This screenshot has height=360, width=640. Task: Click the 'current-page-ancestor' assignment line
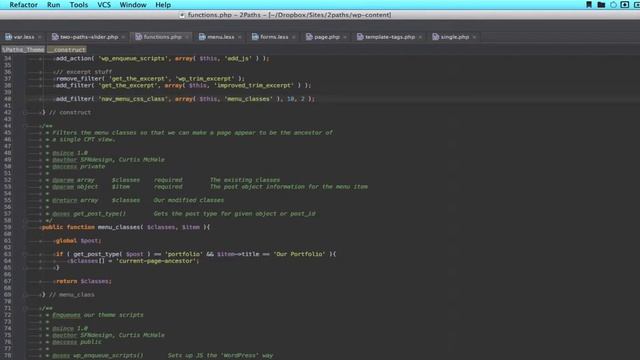(135, 261)
